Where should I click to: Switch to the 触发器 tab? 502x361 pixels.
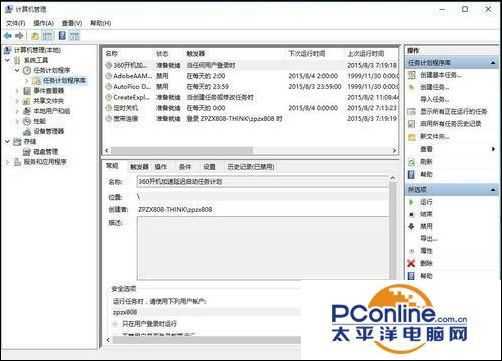pos(139,167)
